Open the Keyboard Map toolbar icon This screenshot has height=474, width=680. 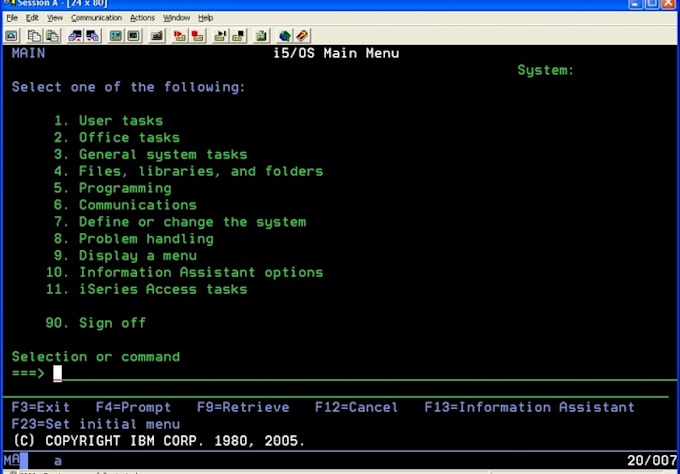[x=157, y=36]
